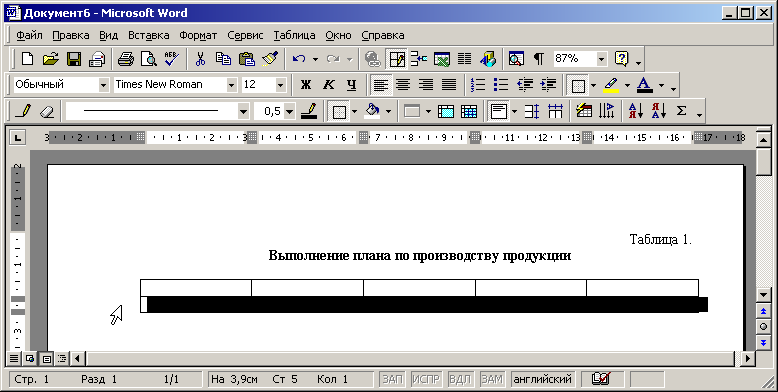
Task: Click the Print printer icon
Action: coord(126,60)
